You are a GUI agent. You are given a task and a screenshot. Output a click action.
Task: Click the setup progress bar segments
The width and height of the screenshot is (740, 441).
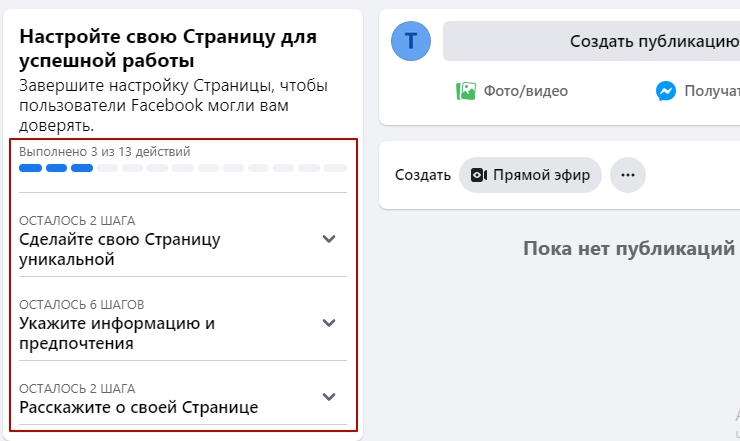point(183,168)
